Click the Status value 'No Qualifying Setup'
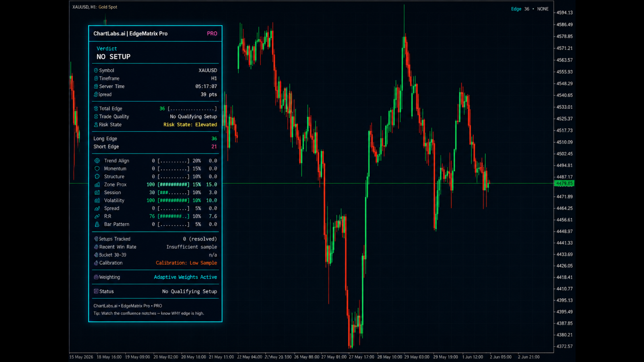The width and height of the screenshot is (644, 362). (x=190, y=292)
